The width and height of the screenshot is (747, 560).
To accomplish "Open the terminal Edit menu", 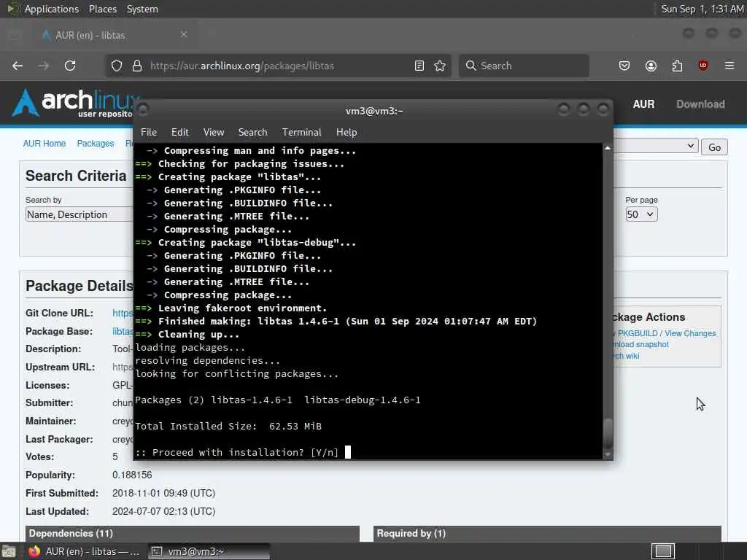I will pyautogui.click(x=179, y=133).
